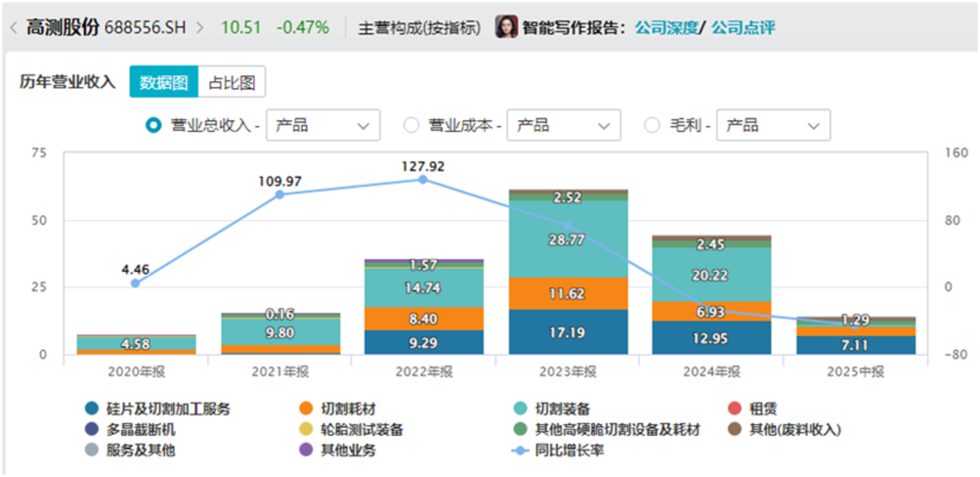Click the 租赁 red legend swatch

(735, 409)
